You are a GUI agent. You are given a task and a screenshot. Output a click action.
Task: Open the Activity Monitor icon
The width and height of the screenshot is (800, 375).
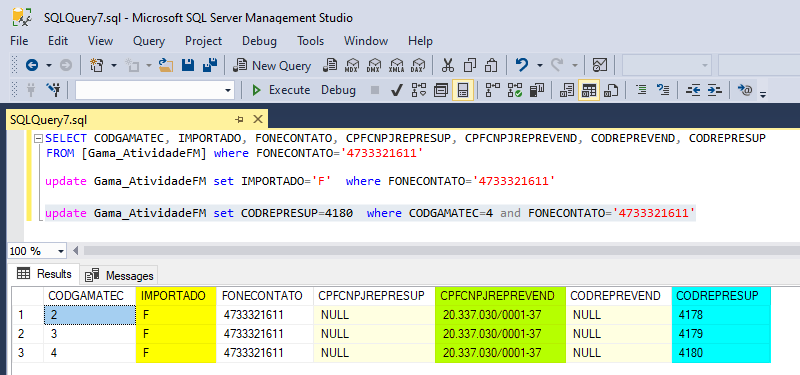tap(599, 65)
